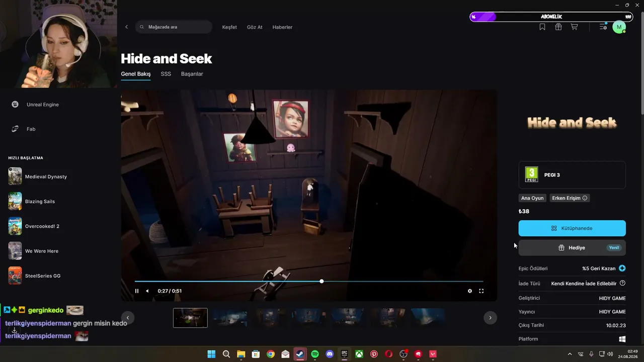This screenshot has width=644, height=362.
Task: Open File Explorer from the taskbar
Action: tap(241, 354)
